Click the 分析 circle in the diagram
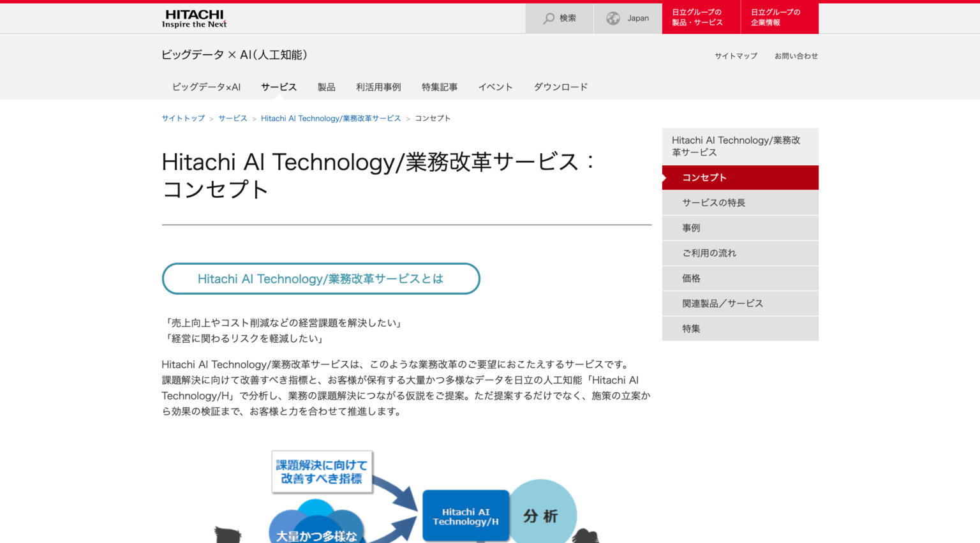The width and height of the screenshot is (980, 543). click(542, 514)
